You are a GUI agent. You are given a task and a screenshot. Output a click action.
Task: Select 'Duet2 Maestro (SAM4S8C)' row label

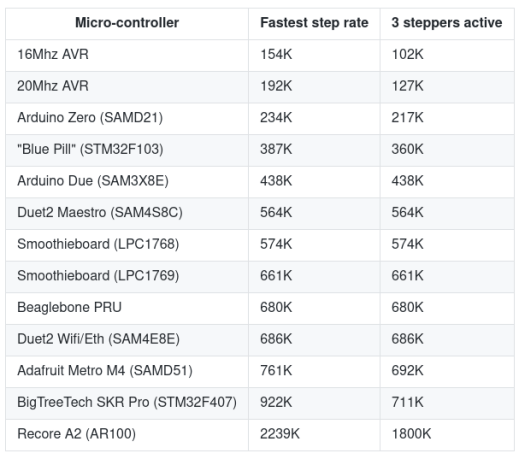(100, 212)
